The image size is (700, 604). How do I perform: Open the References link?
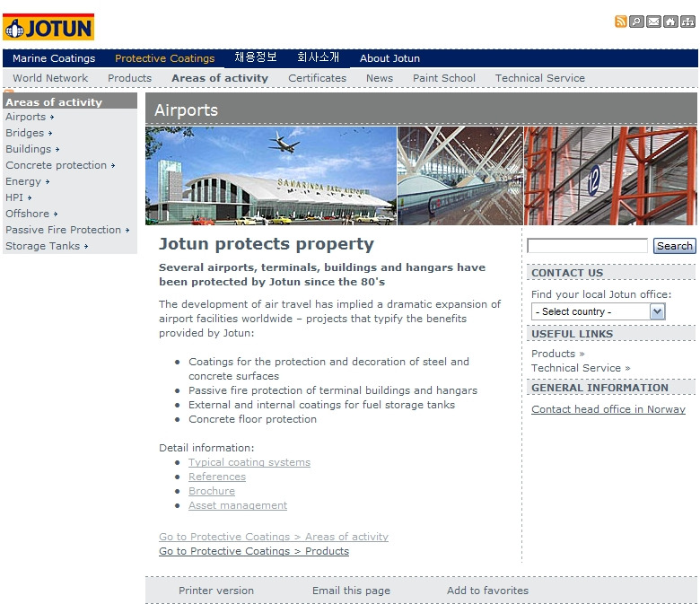pos(217,477)
